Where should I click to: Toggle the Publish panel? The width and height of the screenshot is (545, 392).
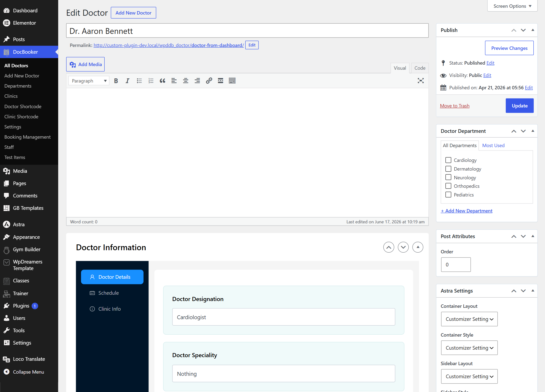click(533, 30)
